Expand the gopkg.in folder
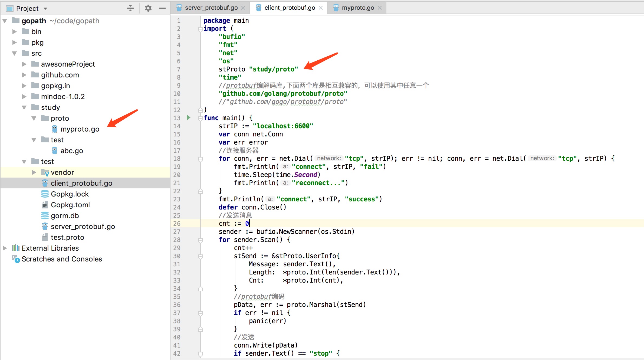This screenshot has width=644, height=360. tap(24, 86)
